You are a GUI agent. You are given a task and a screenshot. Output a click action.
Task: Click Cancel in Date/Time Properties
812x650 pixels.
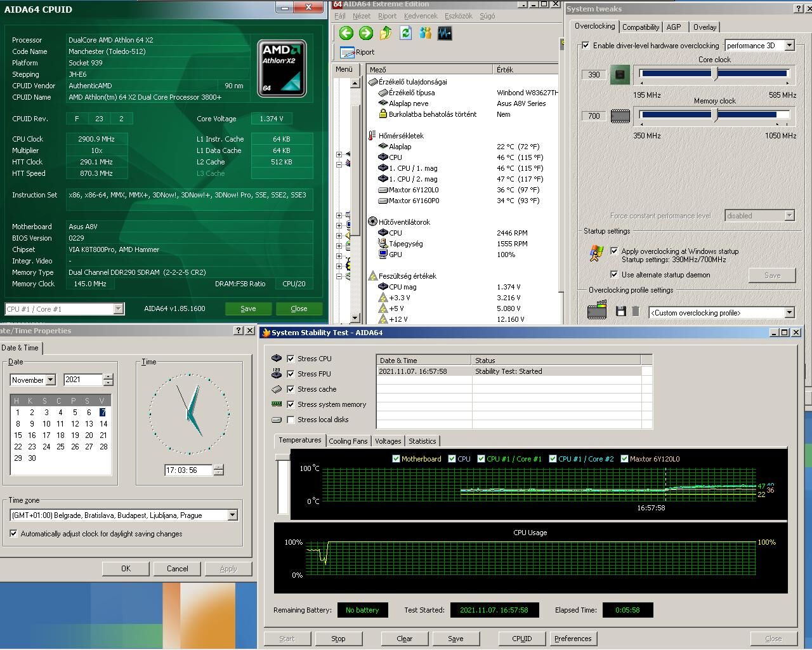click(x=178, y=569)
